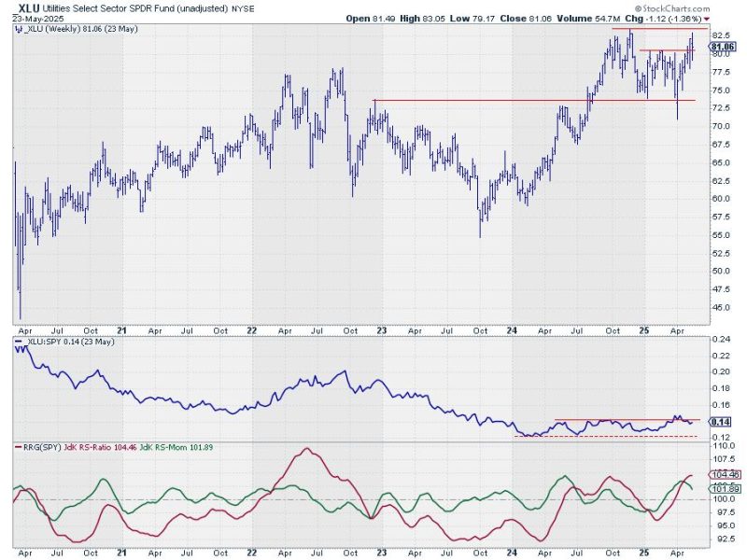Click the 45.0 price axis label
This screenshot has width=747, height=560.
point(720,308)
